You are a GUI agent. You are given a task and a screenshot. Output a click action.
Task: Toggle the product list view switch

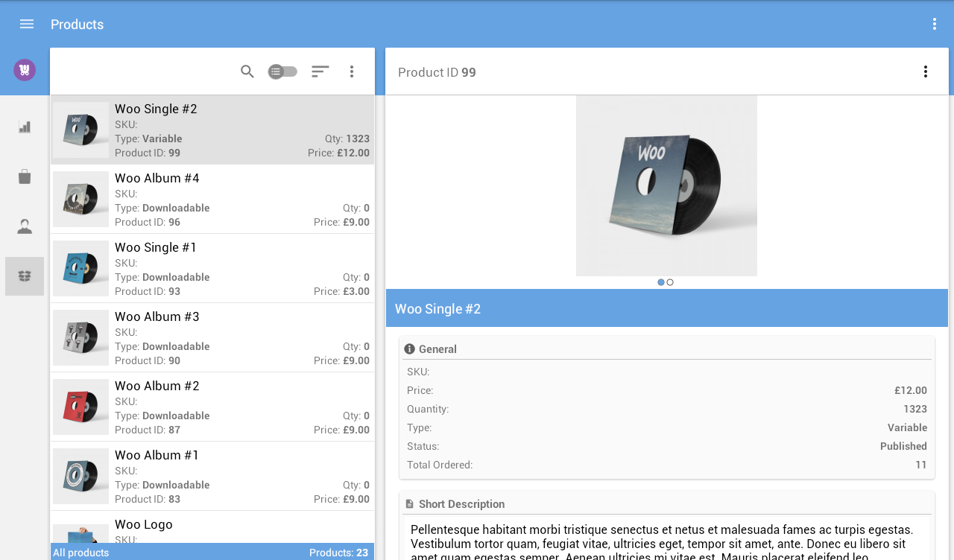(x=283, y=71)
